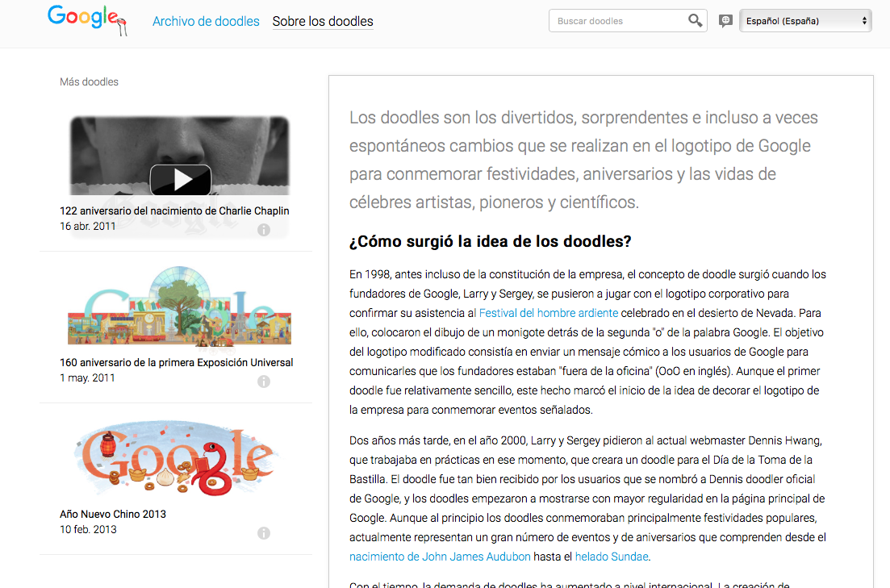Follow the nacimiento de John James Audubon link

tap(440, 557)
